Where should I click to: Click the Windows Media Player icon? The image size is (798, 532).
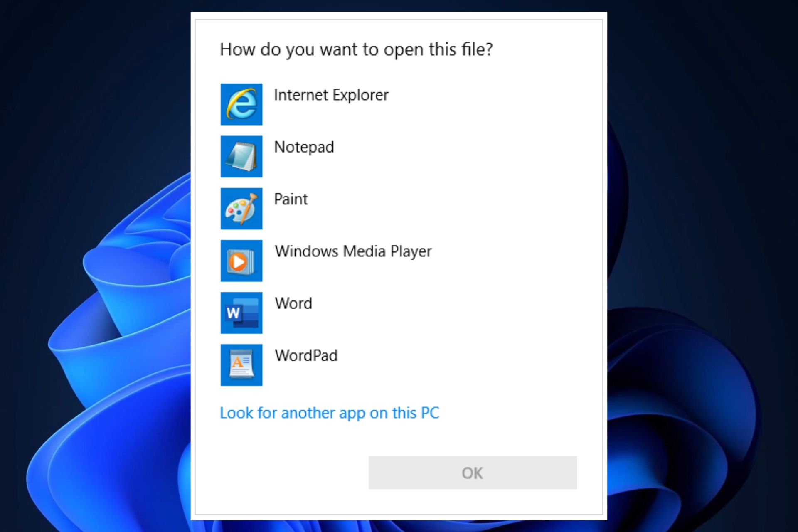point(241,261)
